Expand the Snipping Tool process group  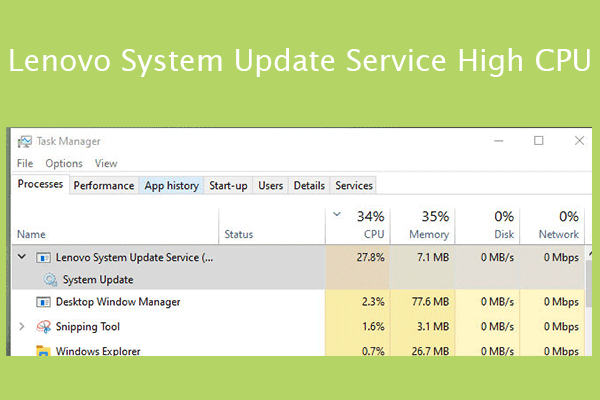point(22,326)
